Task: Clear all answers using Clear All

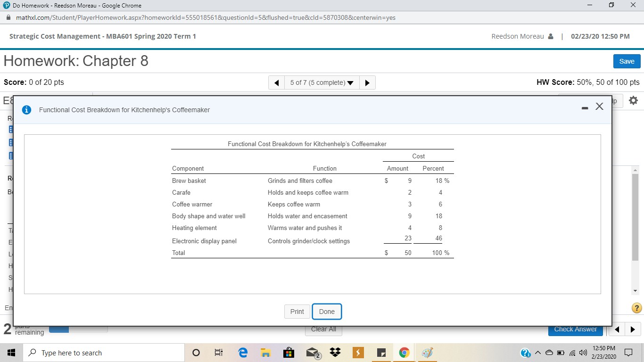Action: click(x=323, y=329)
